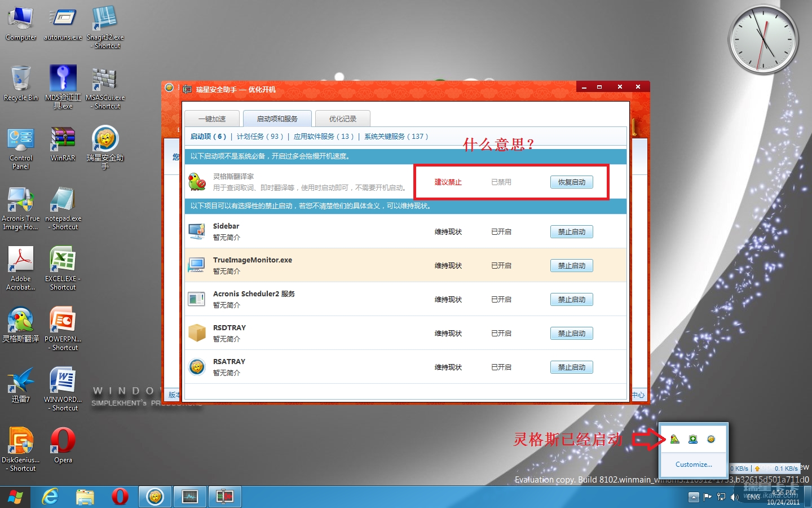The width and height of the screenshot is (812, 508).
Task: Select the 启动项 (6) sub-tab
Action: (208, 137)
